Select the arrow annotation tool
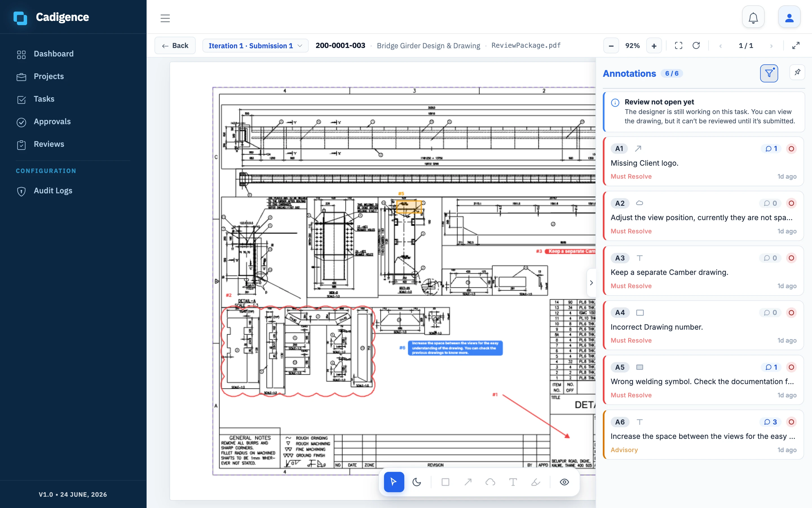The width and height of the screenshot is (812, 508). point(468,482)
